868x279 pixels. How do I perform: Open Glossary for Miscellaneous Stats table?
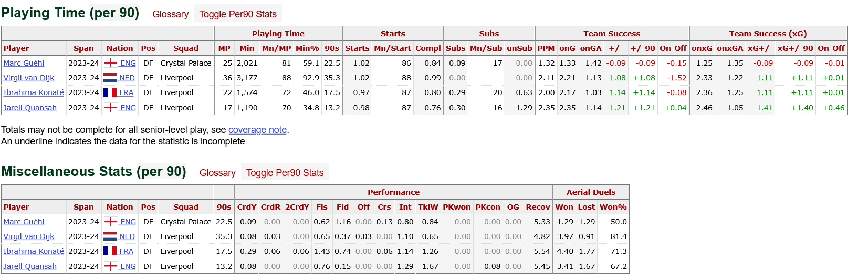[x=217, y=173]
